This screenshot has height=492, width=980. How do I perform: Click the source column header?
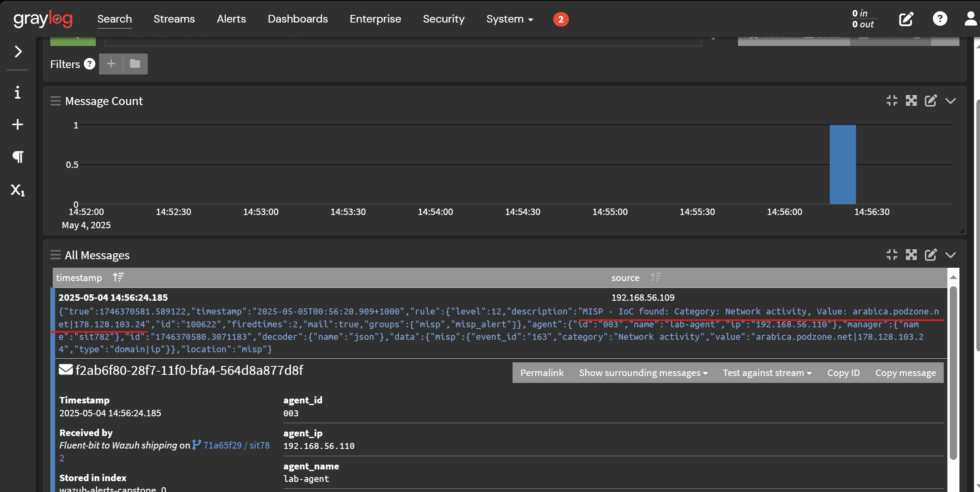point(625,278)
